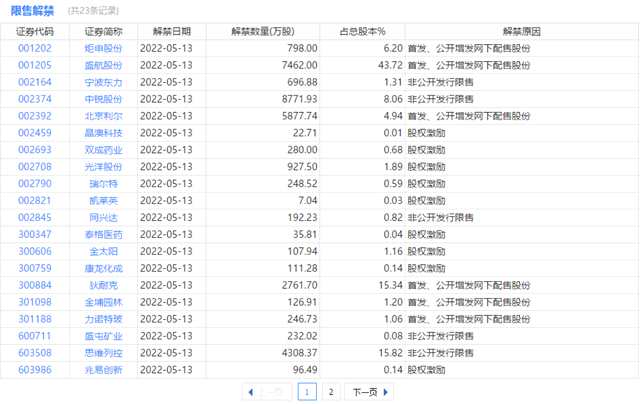Open stock code 603986 link

[x=35, y=370]
